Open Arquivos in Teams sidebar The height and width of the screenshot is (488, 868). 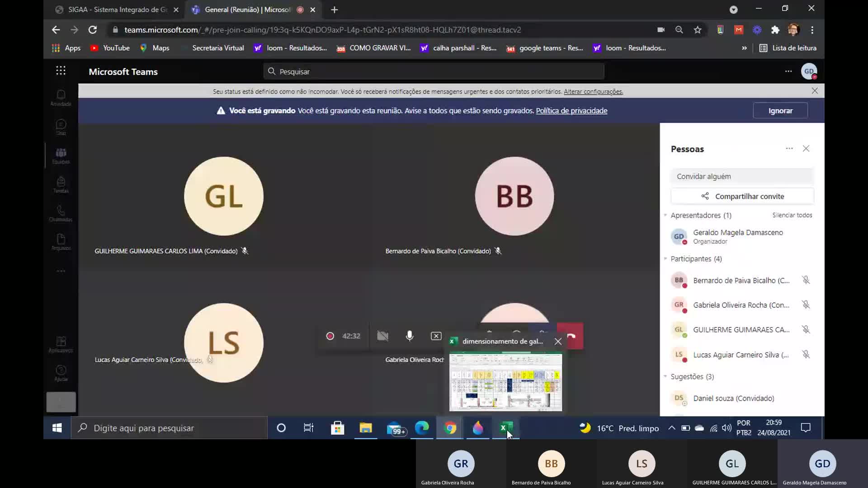click(61, 242)
